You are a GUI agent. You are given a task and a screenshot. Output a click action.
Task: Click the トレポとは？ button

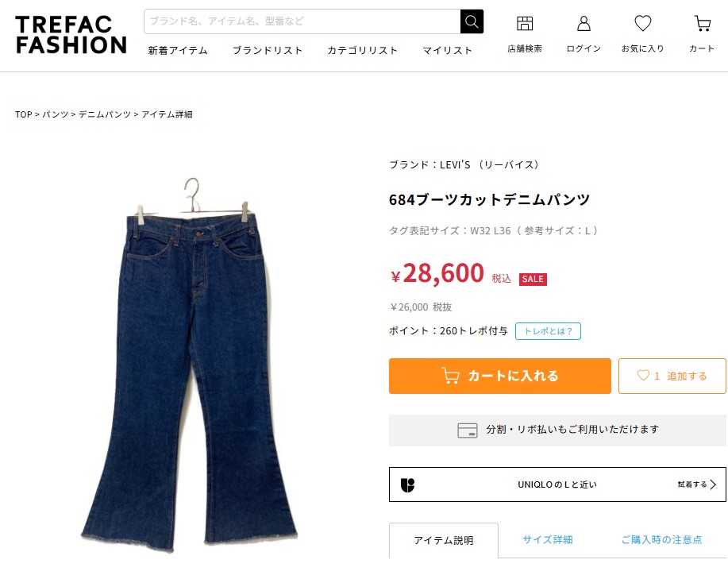click(x=548, y=331)
